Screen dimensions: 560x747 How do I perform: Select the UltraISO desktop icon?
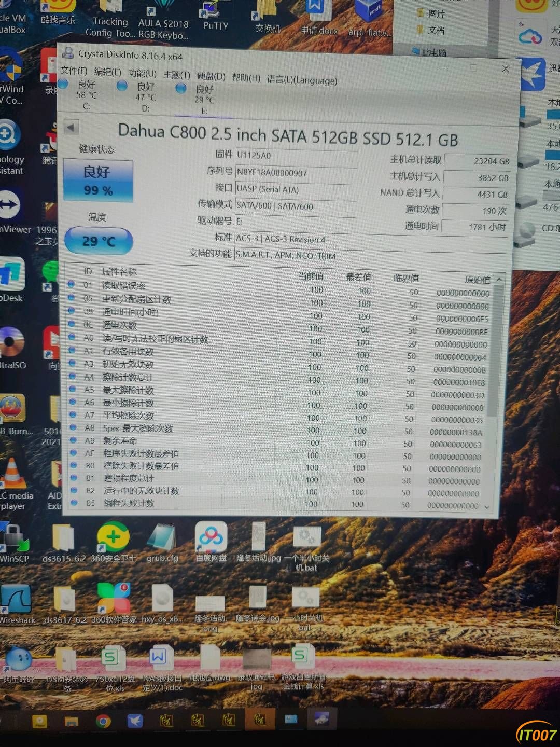pyautogui.click(x=12, y=348)
